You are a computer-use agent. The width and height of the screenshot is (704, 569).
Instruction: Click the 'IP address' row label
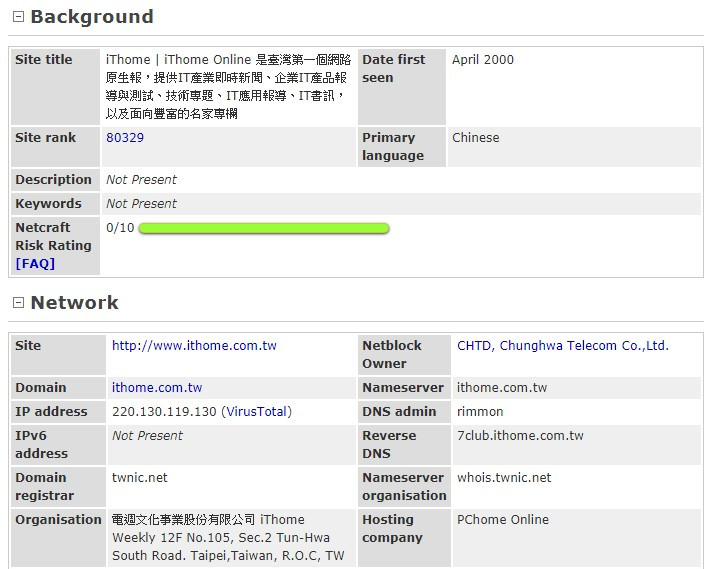pos(51,411)
